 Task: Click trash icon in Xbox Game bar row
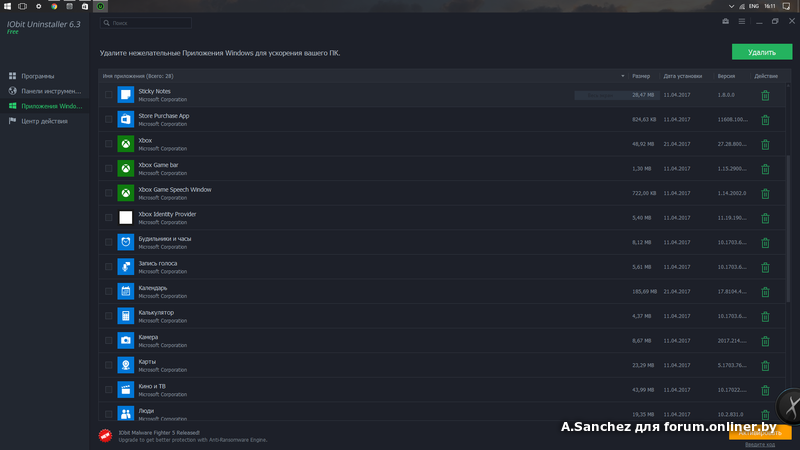pos(765,169)
